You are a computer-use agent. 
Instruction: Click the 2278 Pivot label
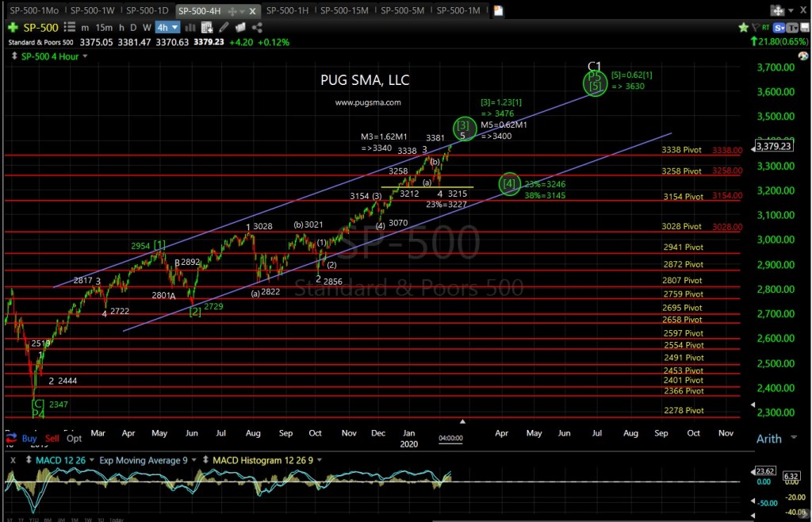point(684,410)
